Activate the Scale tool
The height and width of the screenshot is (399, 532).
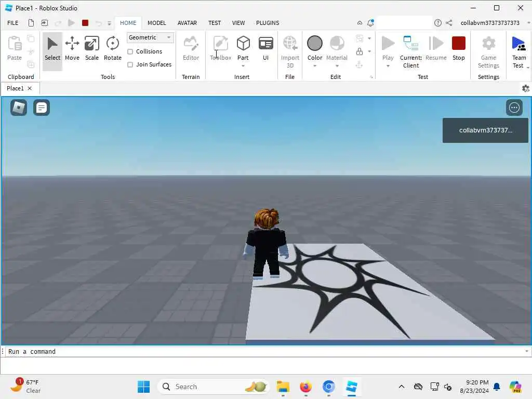[91, 49]
